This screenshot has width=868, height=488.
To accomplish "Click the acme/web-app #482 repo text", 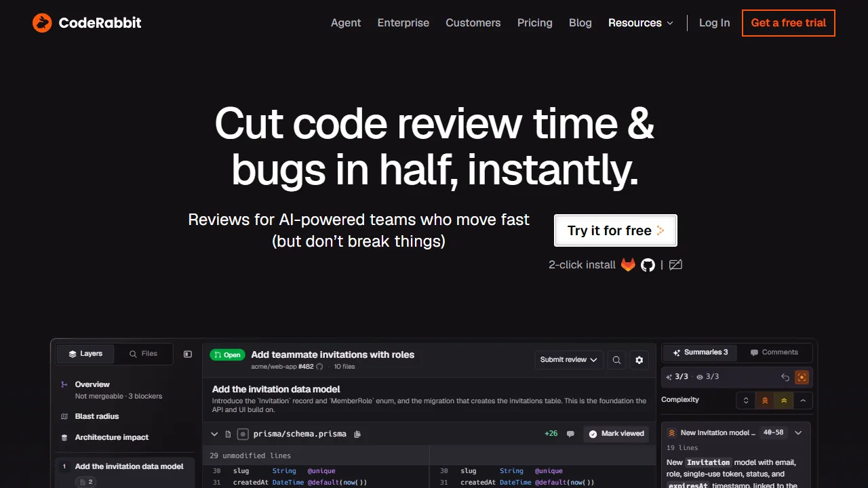I will (282, 367).
